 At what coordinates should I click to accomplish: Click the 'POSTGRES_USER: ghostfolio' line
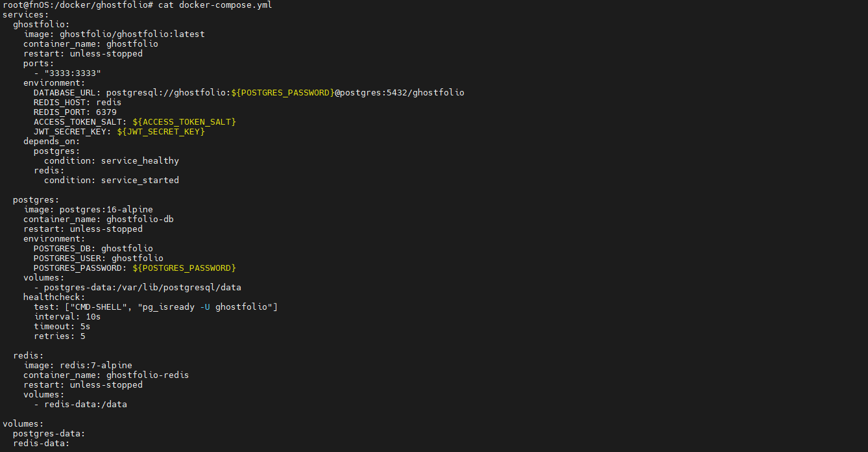(x=99, y=258)
